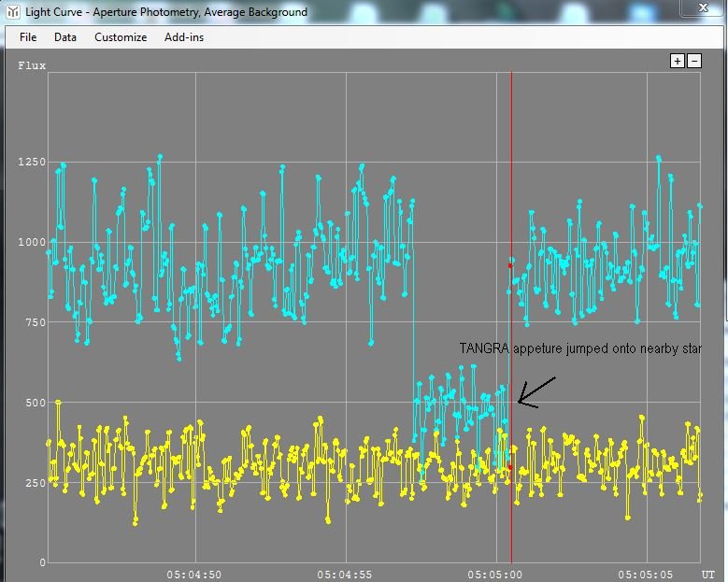Open the Customize menu
Screen dimensions: 728x582
(121, 37)
